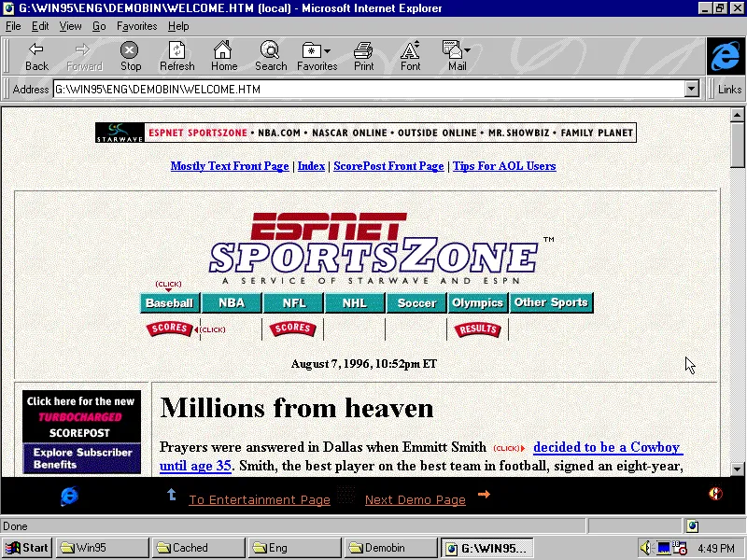This screenshot has height=560, width=747.
Task: Open the Favorites menu
Action: pyautogui.click(x=136, y=26)
